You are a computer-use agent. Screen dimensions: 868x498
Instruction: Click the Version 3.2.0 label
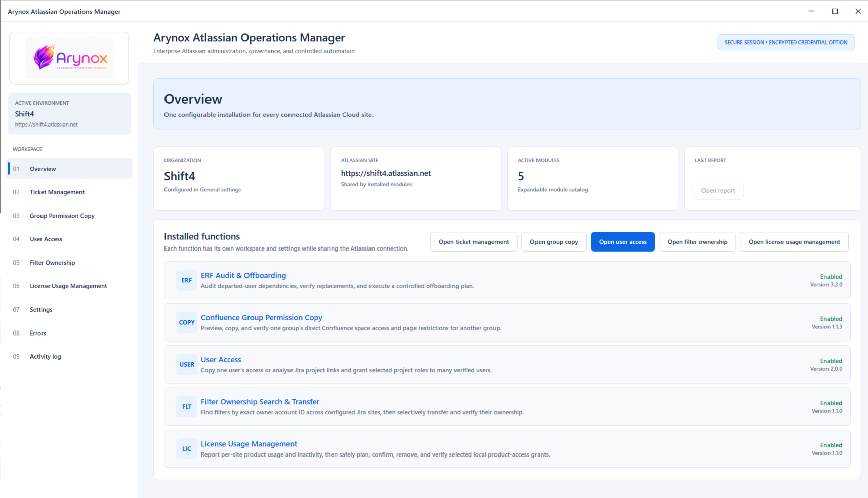(x=826, y=285)
